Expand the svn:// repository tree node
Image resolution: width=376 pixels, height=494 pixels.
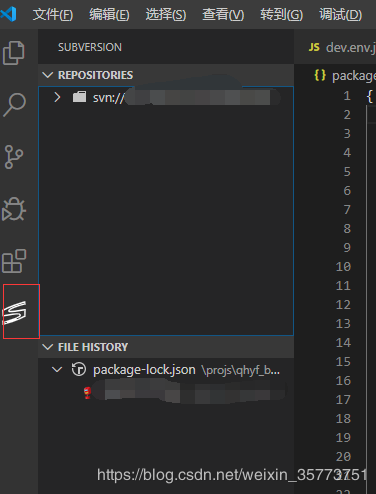(57, 97)
